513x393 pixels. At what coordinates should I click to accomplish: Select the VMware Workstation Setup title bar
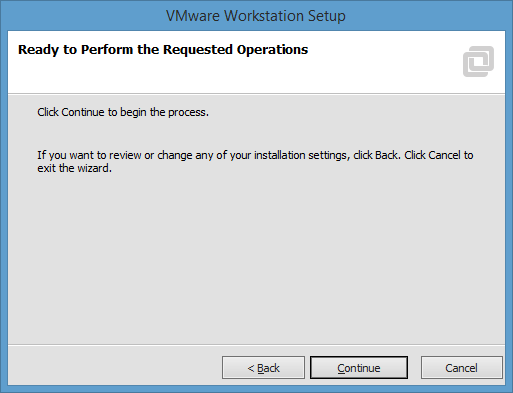256,16
